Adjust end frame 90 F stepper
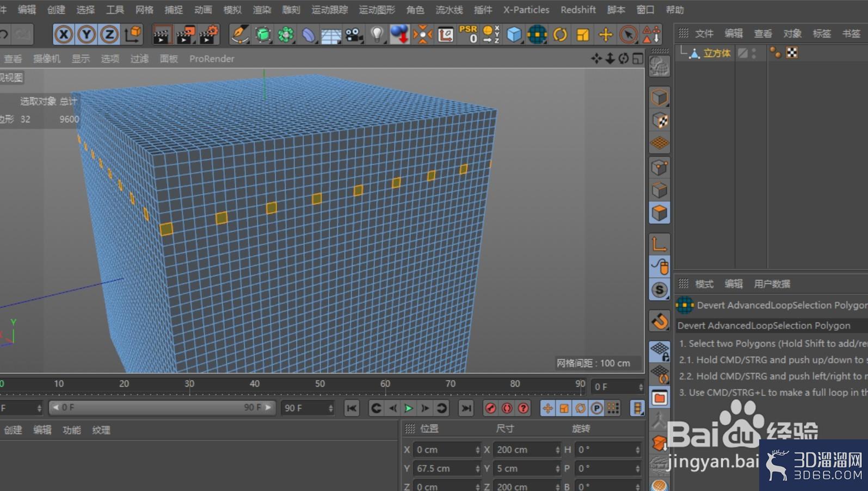Image resolution: width=868 pixels, height=491 pixels. pos(331,408)
